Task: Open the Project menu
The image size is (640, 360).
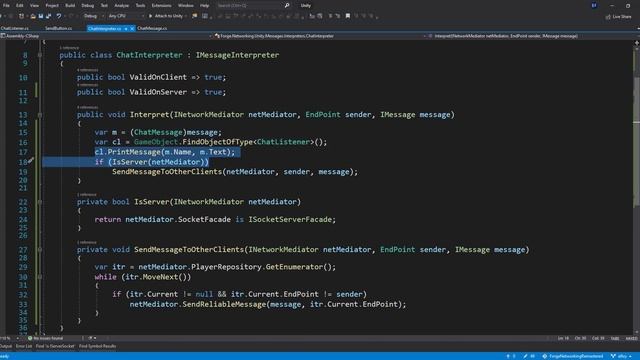Action: click(x=52, y=6)
